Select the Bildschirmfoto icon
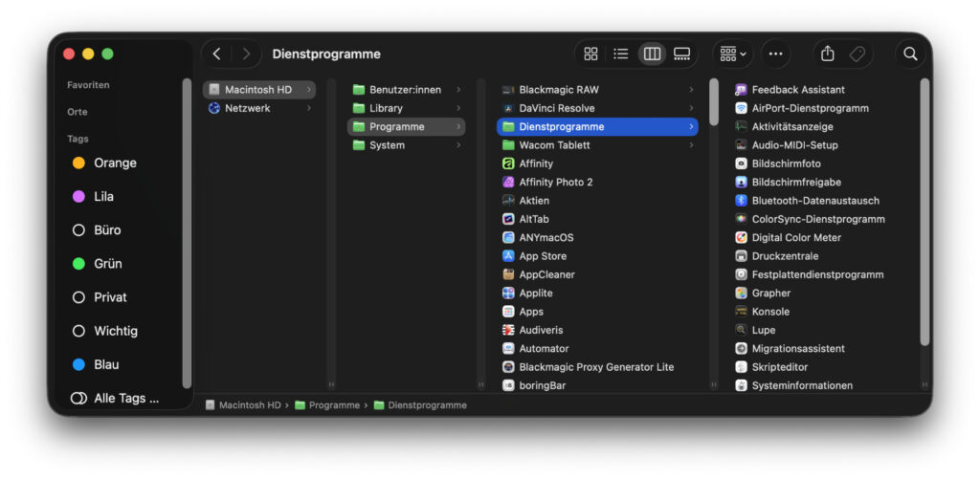 741,163
